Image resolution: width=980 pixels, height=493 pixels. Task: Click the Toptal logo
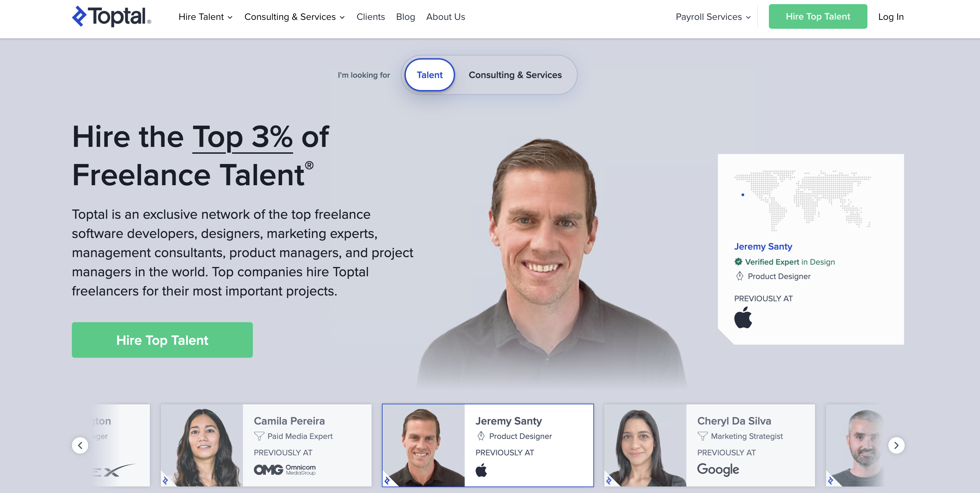pos(112,16)
